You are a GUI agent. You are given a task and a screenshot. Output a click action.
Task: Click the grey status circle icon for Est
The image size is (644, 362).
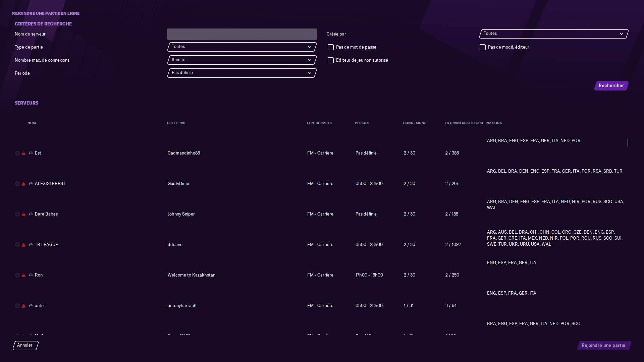[17, 153]
